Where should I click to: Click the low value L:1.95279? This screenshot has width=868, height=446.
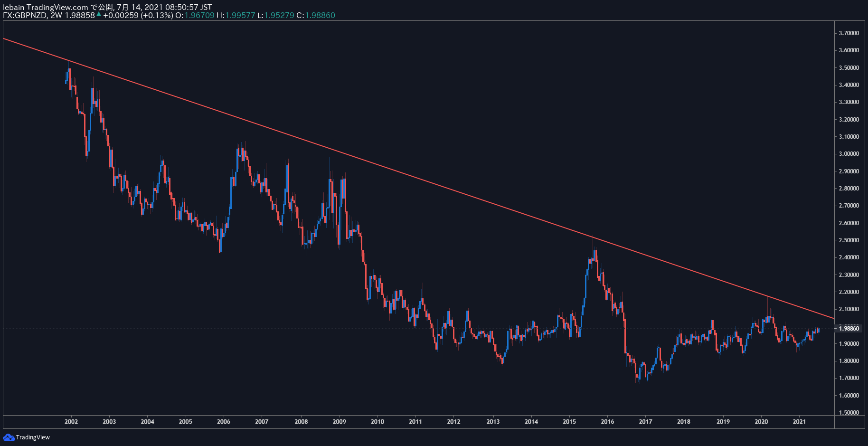coord(276,15)
